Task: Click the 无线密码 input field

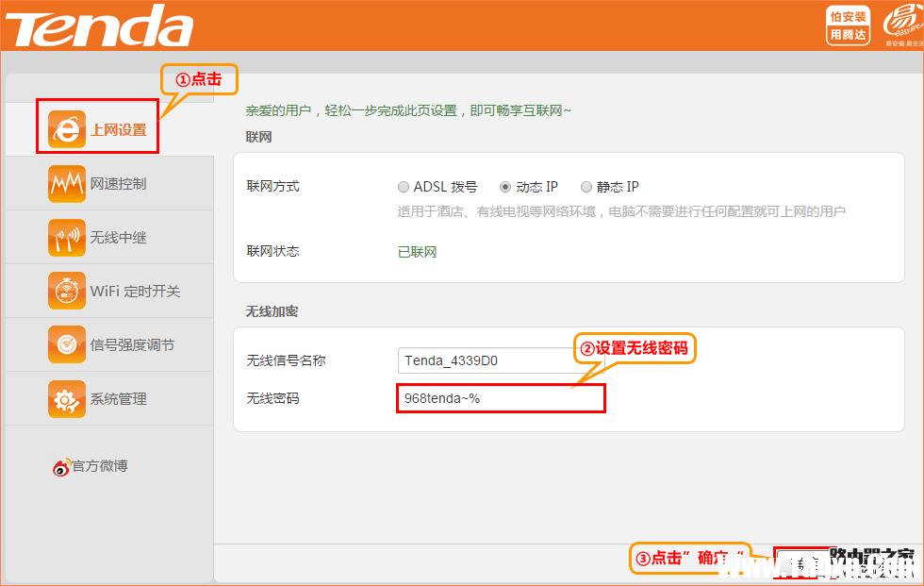Action: point(501,398)
